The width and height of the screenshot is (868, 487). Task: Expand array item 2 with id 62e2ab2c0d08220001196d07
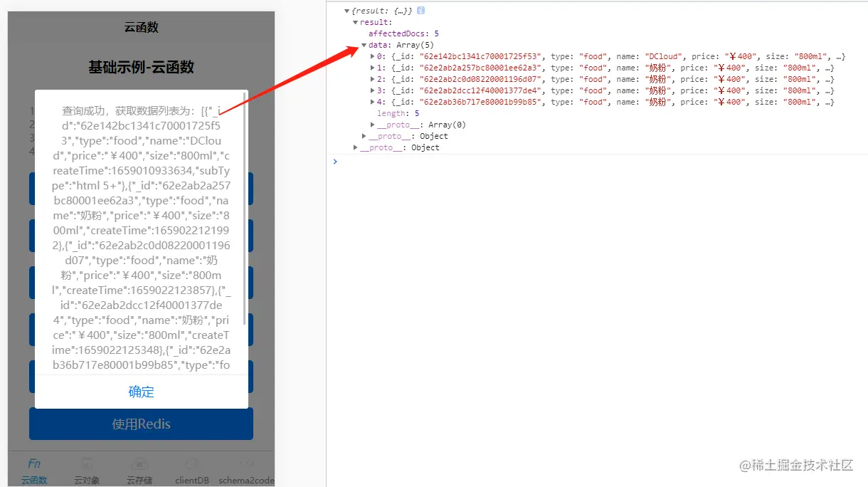point(374,79)
